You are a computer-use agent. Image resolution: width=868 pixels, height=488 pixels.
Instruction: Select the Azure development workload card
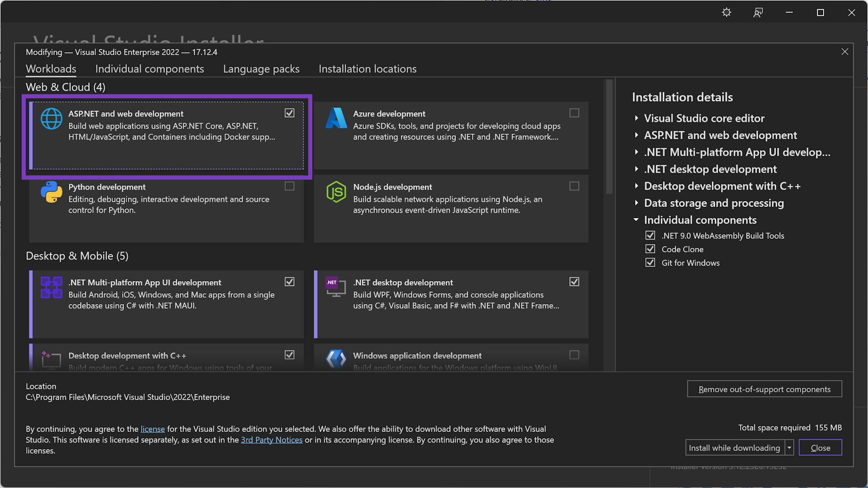coord(451,136)
